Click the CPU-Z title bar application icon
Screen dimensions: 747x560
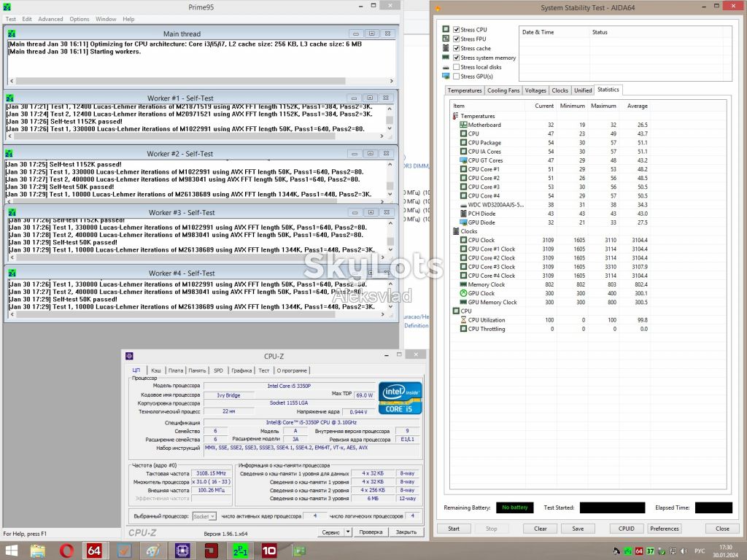pos(129,356)
